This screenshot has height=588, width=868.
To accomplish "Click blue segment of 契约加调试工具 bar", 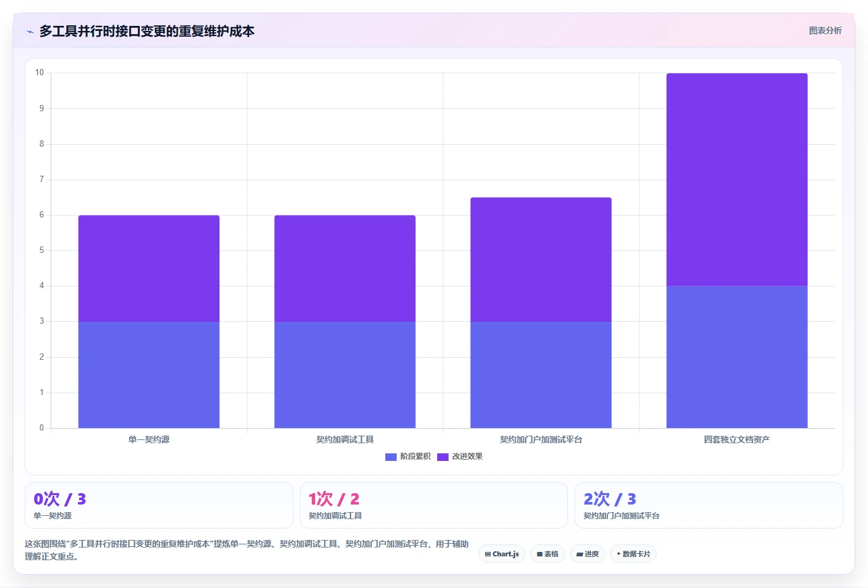I will point(345,375).
